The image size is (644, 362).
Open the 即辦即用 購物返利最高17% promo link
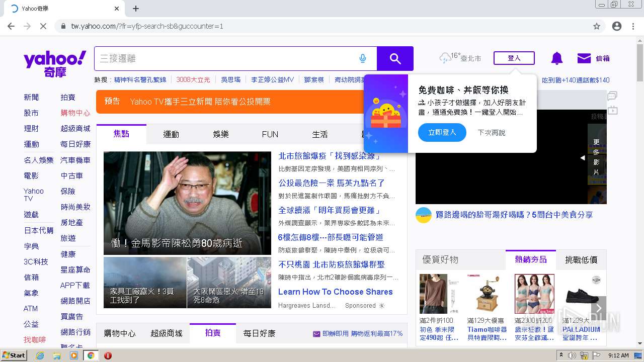point(358,333)
